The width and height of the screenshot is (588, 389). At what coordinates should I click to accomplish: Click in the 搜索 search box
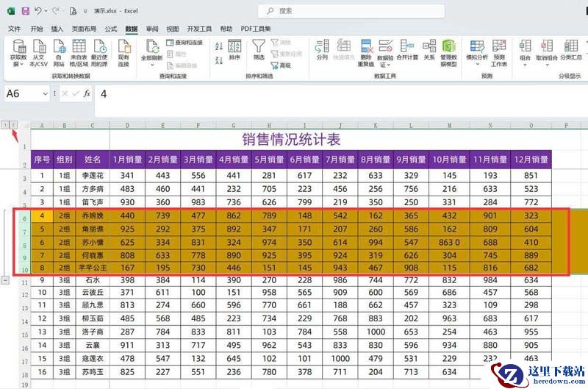pos(351,11)
